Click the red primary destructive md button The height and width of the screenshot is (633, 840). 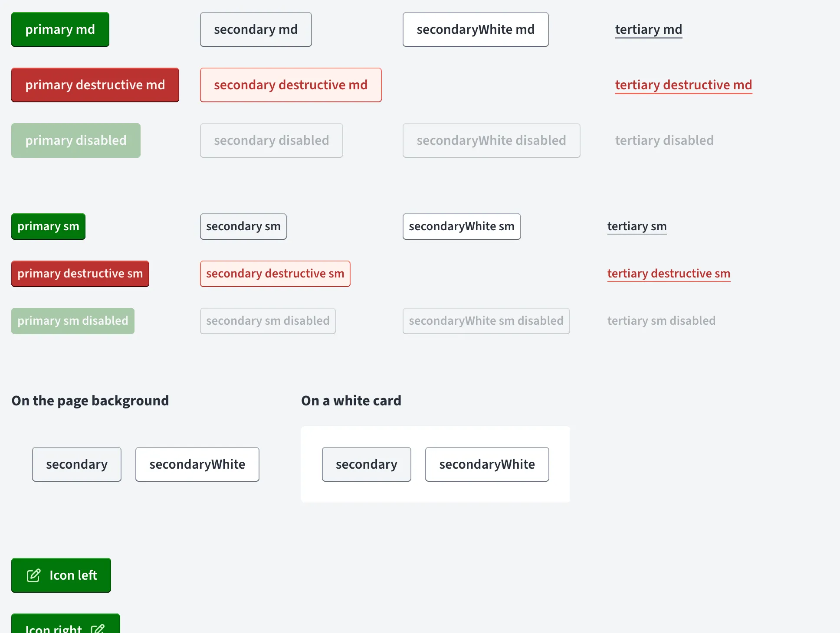[95, 85]
